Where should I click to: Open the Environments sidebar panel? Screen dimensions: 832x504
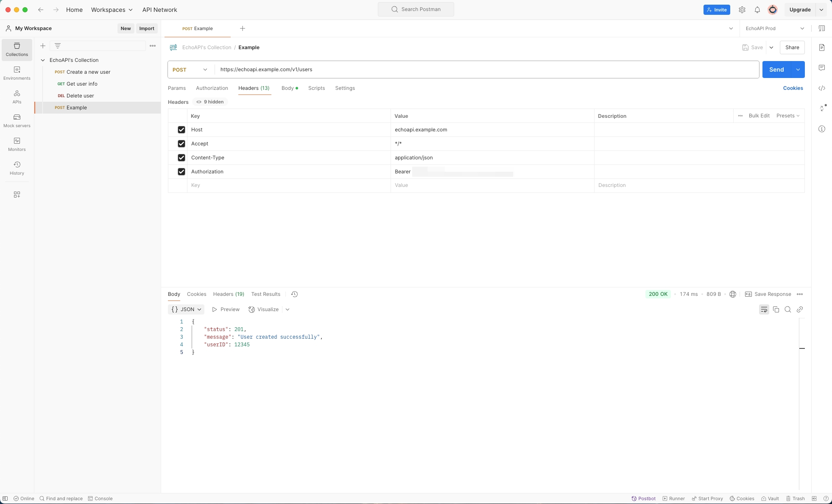[17, 73]
